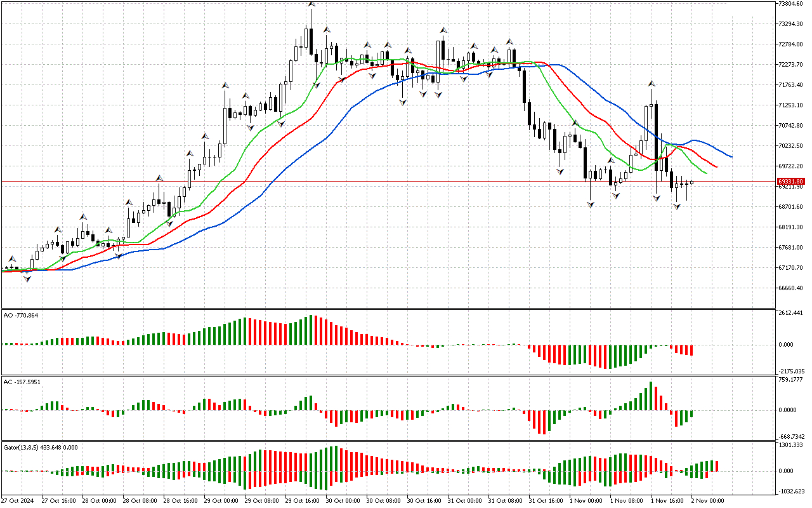Click the Gator scale maximum 1301.333
This screenshot has height=508, width=812.
click(x=792, y=446)
